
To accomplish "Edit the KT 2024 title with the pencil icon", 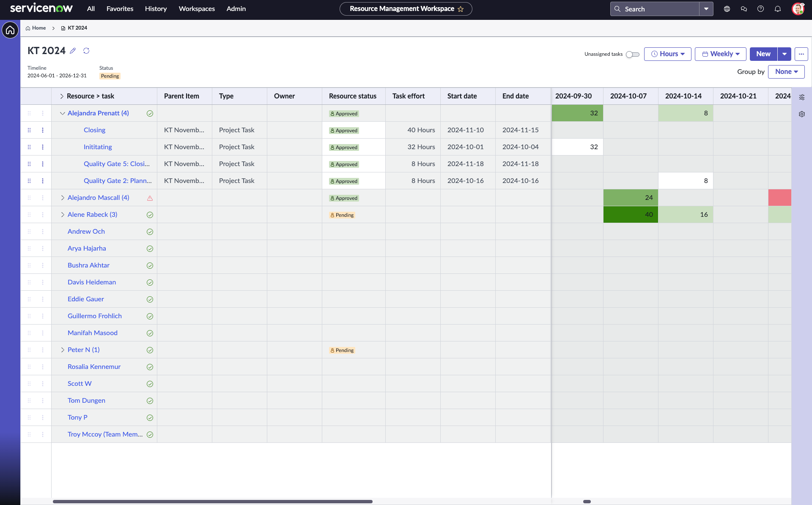I will (73, 51).
